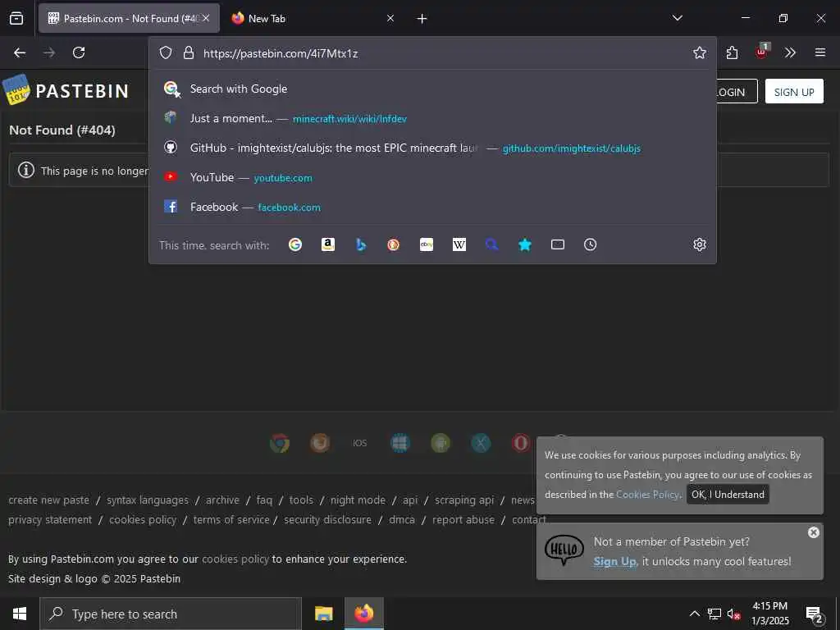840x630 pixels.
Task: Toggle night mode footer link
Action: [358, 500]
